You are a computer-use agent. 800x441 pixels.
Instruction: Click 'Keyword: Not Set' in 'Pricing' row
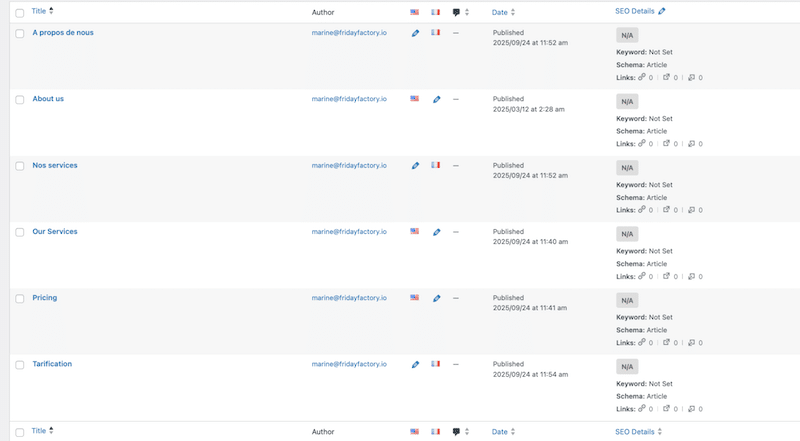[x=644, y=317]
